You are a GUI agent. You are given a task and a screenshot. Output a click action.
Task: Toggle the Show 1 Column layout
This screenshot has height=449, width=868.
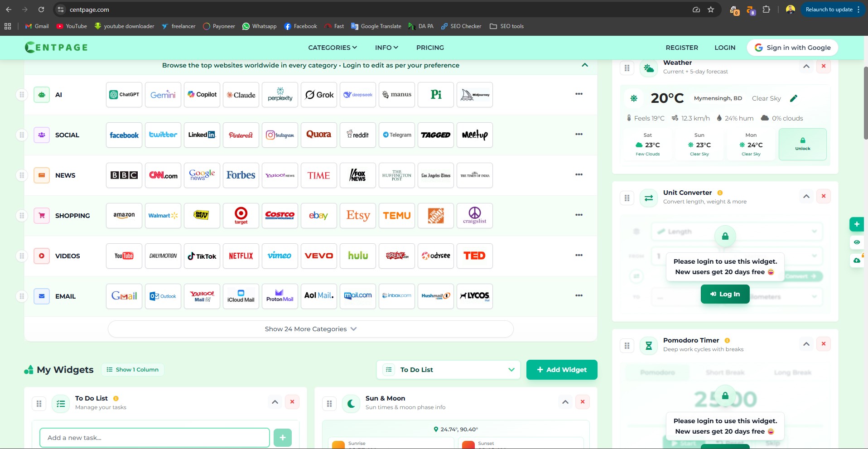132,370
